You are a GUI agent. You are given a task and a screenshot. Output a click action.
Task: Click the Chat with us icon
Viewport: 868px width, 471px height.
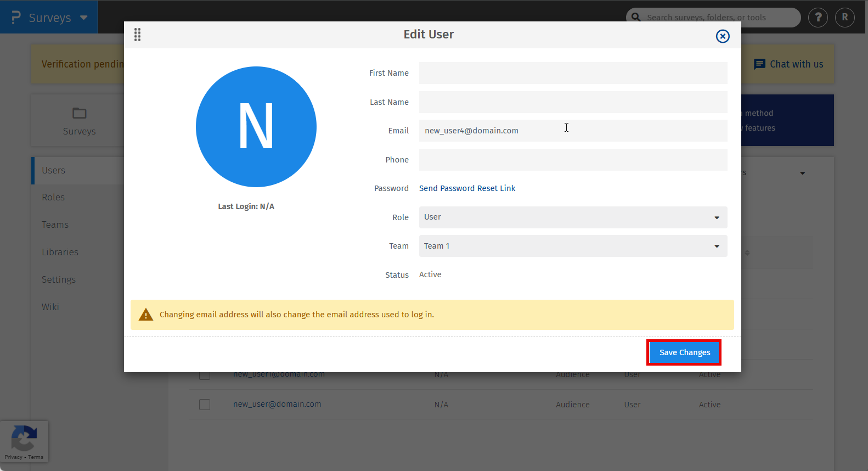point(759,64)
